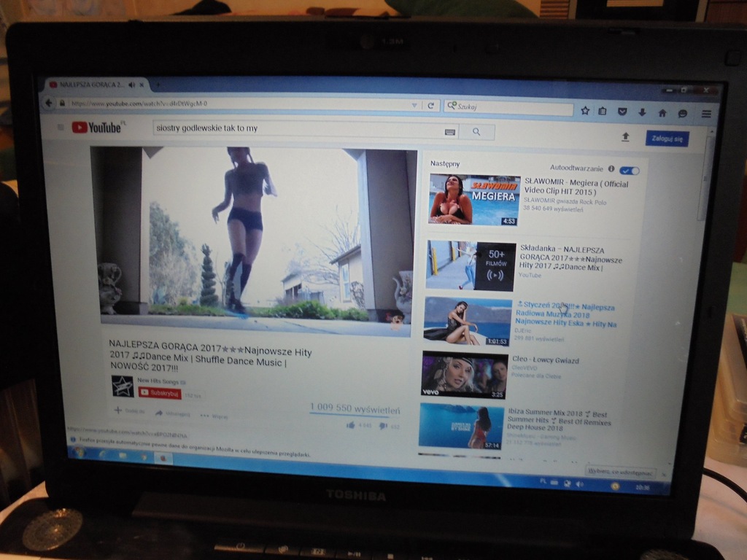
Task: Open a new browser tab
Action: click(x=158, y=85)
